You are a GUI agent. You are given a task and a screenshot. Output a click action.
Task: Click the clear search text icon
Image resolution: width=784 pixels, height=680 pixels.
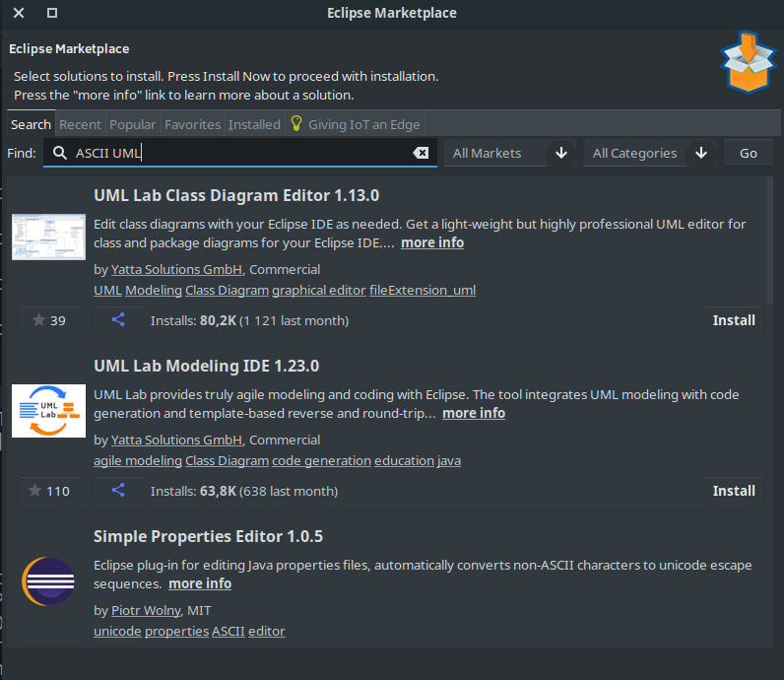[x=421, y=153]
